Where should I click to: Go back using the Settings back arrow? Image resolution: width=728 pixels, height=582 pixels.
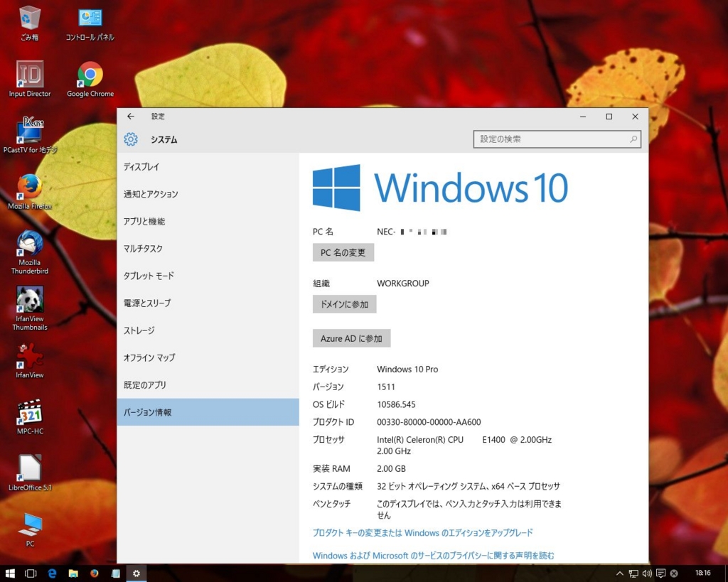(x=131, y=117)
